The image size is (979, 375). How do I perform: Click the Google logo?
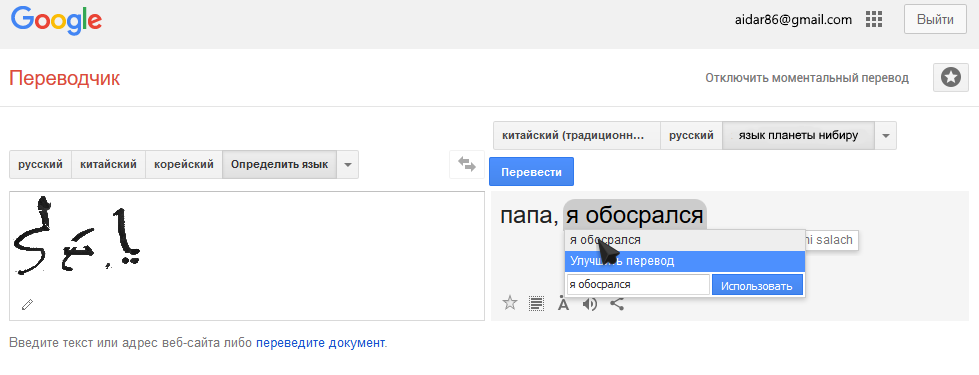(56, 20)
